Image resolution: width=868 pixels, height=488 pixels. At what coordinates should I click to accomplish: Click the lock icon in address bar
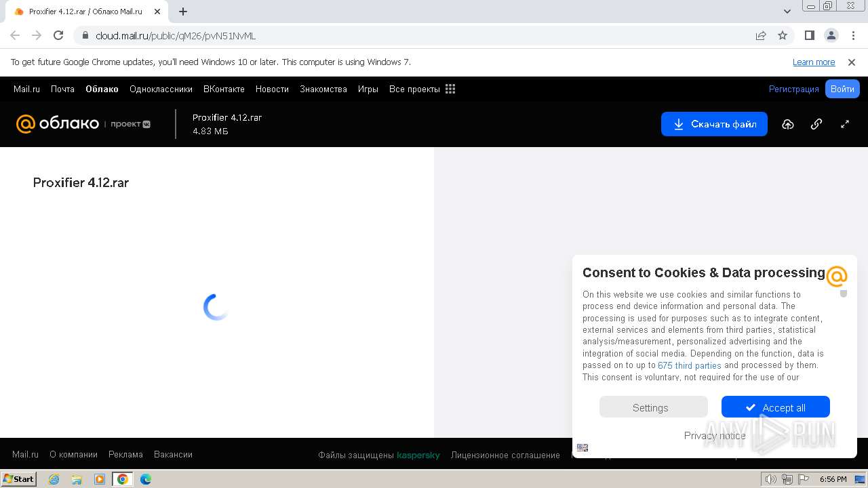click(x=85, y=36)
